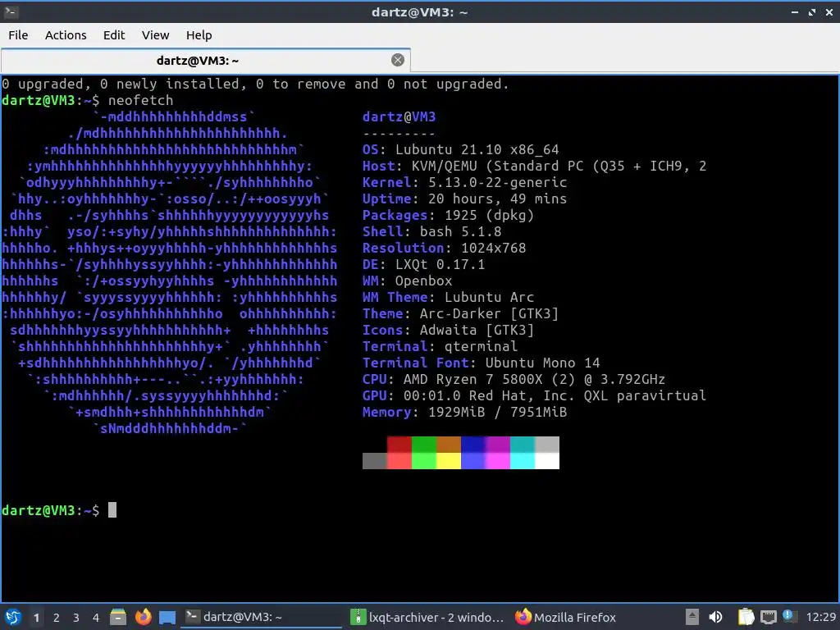The height and width of the screenshot is (630, 840).
Task: Switch to desktop 2 in the pager
Action: pyautogui.click(x=57, y=618)
